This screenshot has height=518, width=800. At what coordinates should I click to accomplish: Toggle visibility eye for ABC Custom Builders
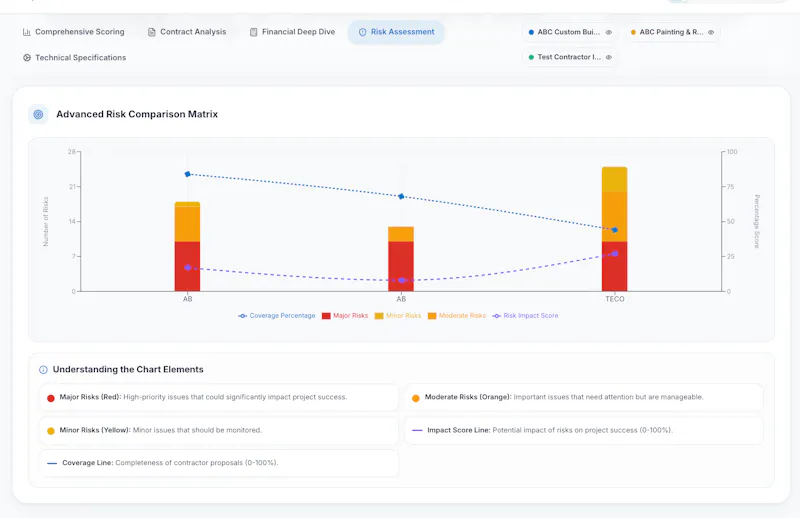point(609,32)
